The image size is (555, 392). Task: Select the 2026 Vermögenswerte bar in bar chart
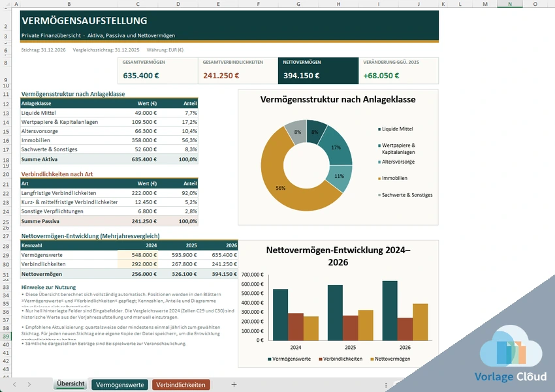[390, 310]
